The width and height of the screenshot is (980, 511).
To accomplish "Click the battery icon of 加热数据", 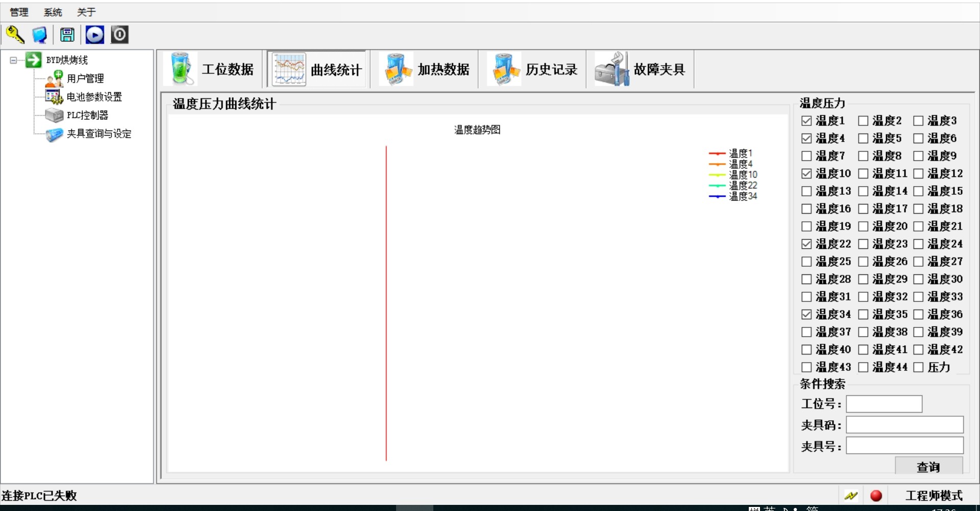I will (x=397, y=69).
